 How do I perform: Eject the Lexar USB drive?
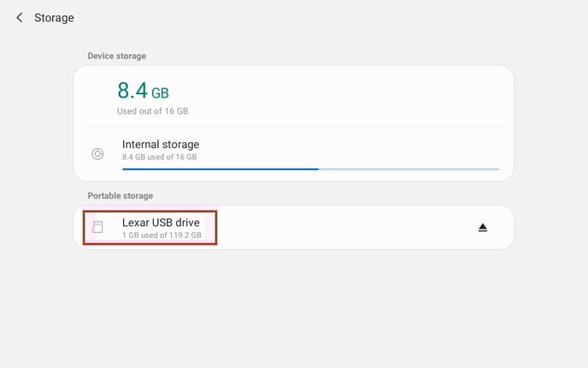[482, 228]
